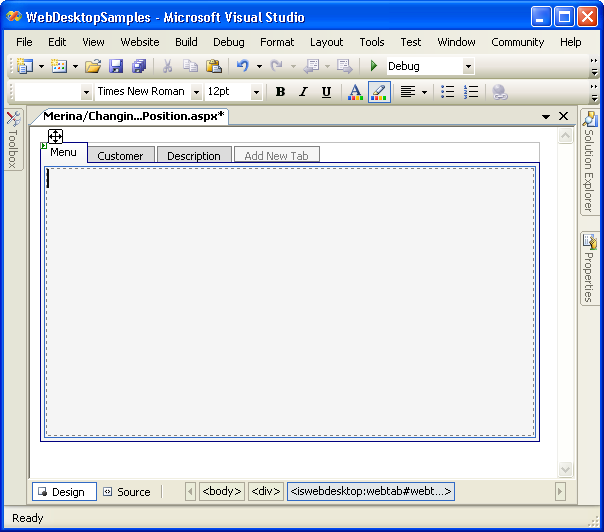Toggle Bold formatting

click(280, 92)
